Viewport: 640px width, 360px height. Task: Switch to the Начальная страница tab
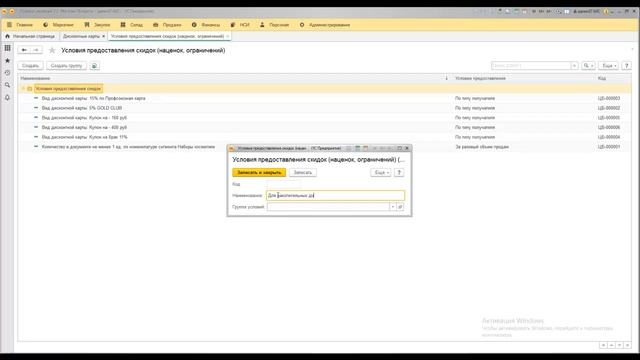33,36
